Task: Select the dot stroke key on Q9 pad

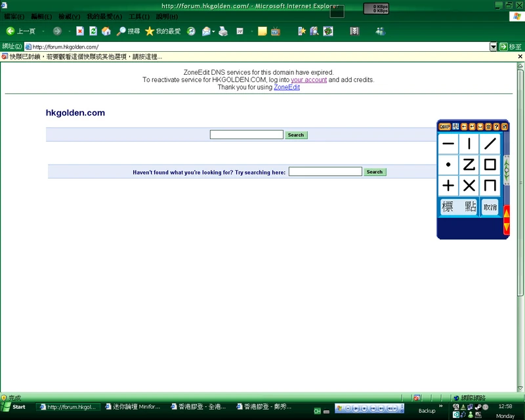Action: click(448, 165)
